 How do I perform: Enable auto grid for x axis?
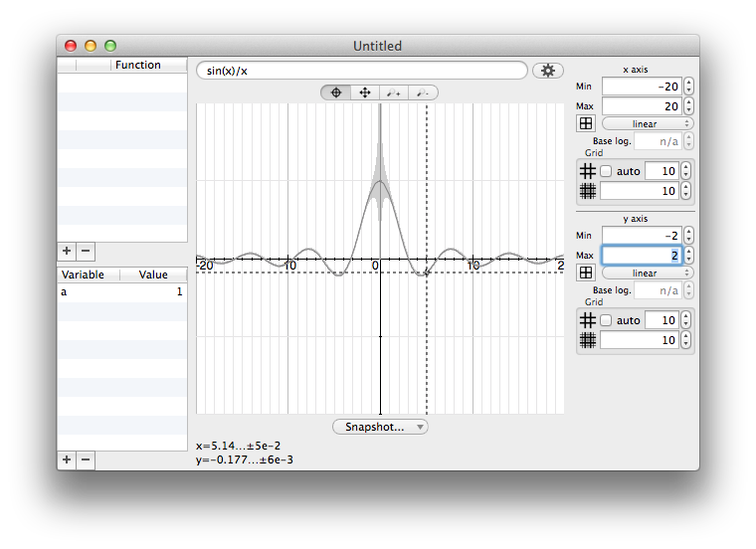click(x=606, y=171)
